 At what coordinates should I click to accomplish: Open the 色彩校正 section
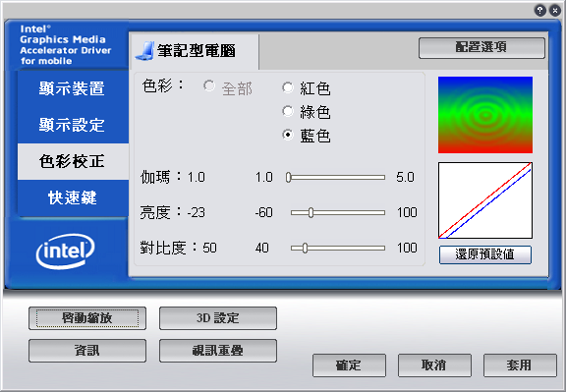(x=73, y=161)
